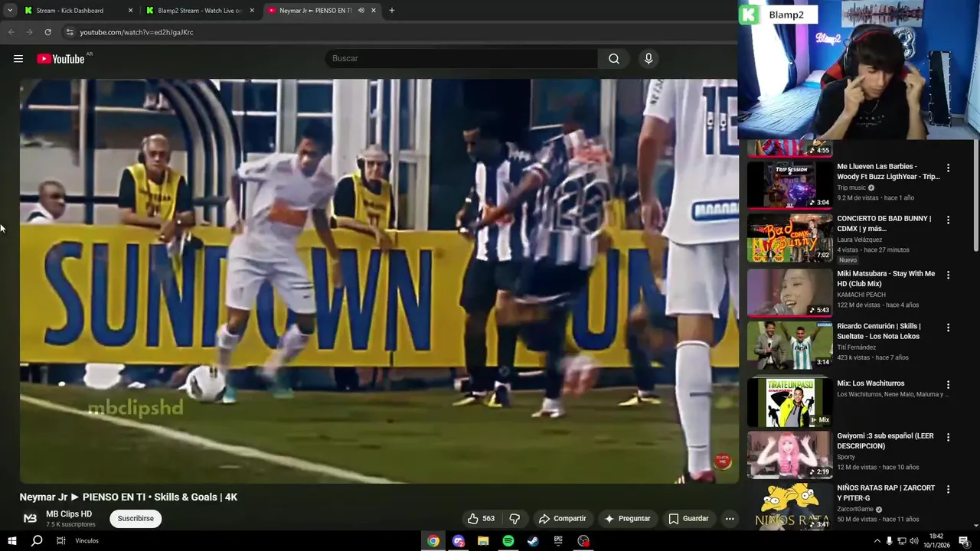980x551 pixels.
Task: Open Miki Matsubara Stay With Me title
Action: [x=886, y=279]
